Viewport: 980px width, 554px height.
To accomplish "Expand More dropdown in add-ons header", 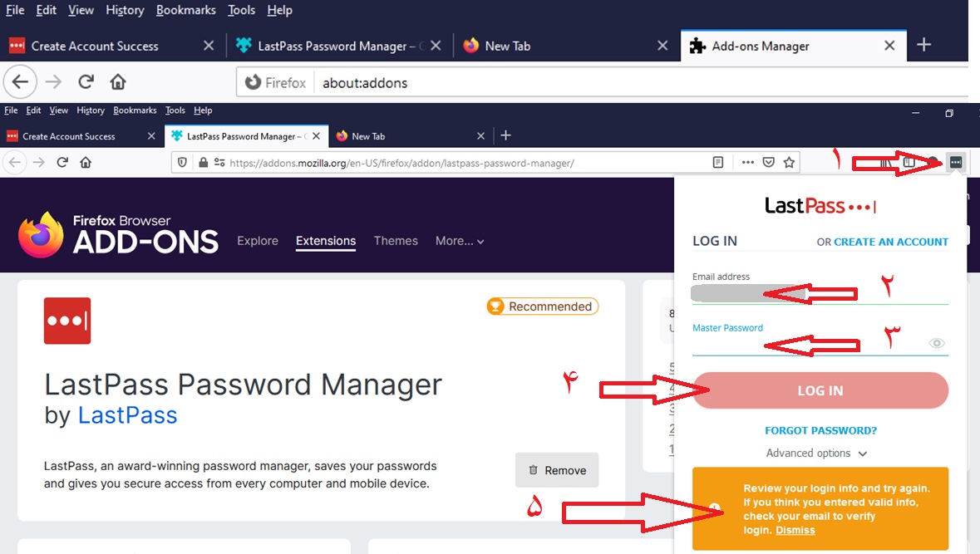I will pyautogui.click(x=460, y=241).
